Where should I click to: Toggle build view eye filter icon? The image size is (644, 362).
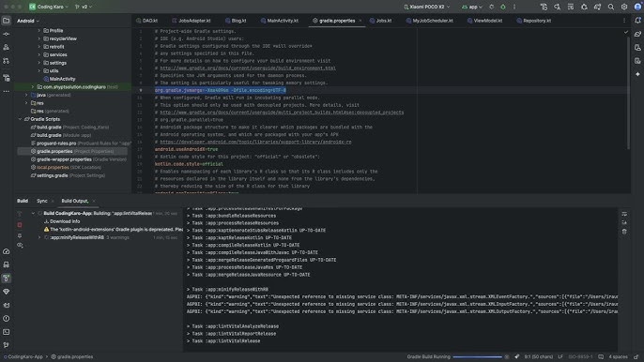coord(20,245)
